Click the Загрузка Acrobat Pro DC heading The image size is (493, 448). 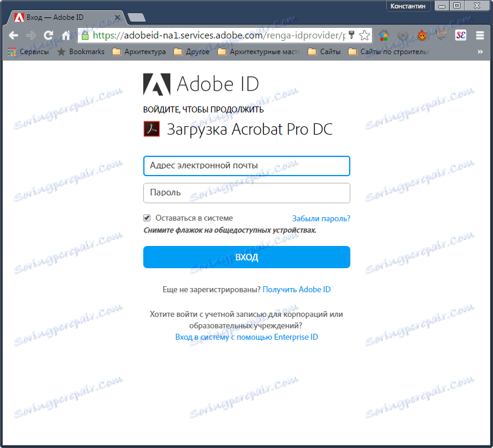click(x=250, y=129)
